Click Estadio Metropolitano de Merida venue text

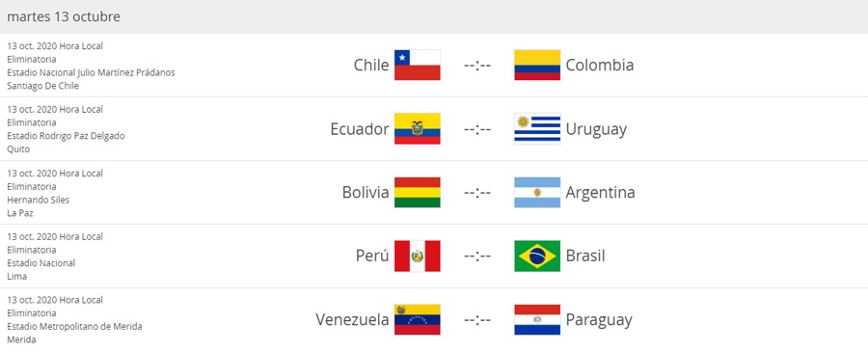coord(74,327)
